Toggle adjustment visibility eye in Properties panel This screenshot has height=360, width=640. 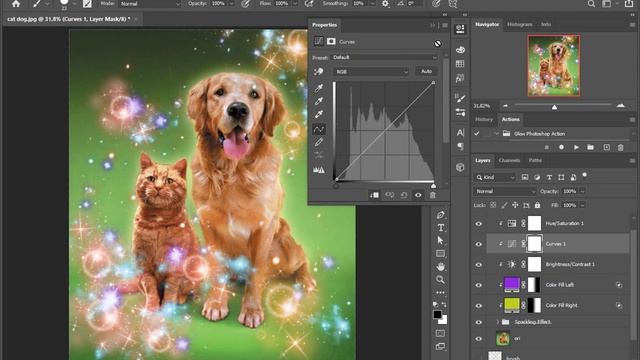point(418,195)
